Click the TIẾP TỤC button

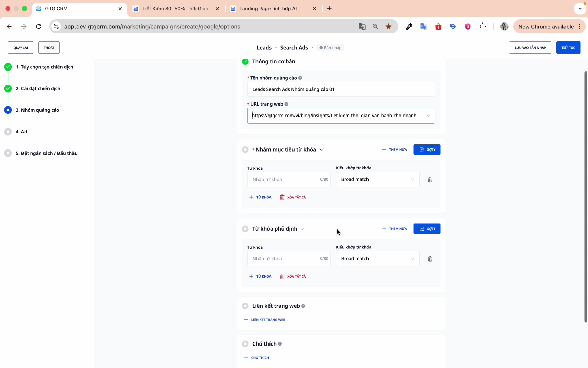568,48
